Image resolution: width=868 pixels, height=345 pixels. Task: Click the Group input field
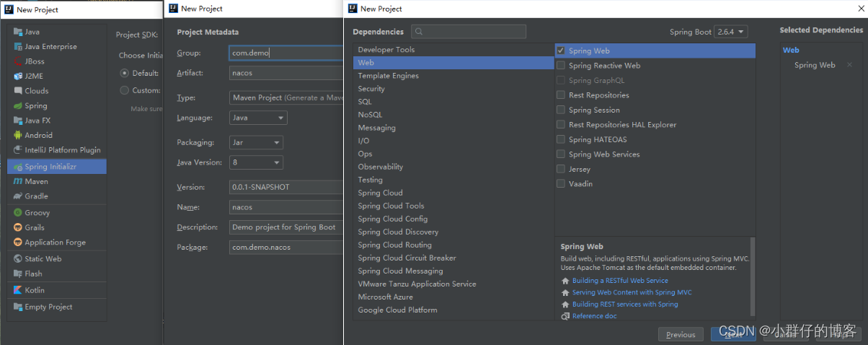pos(286,53)
